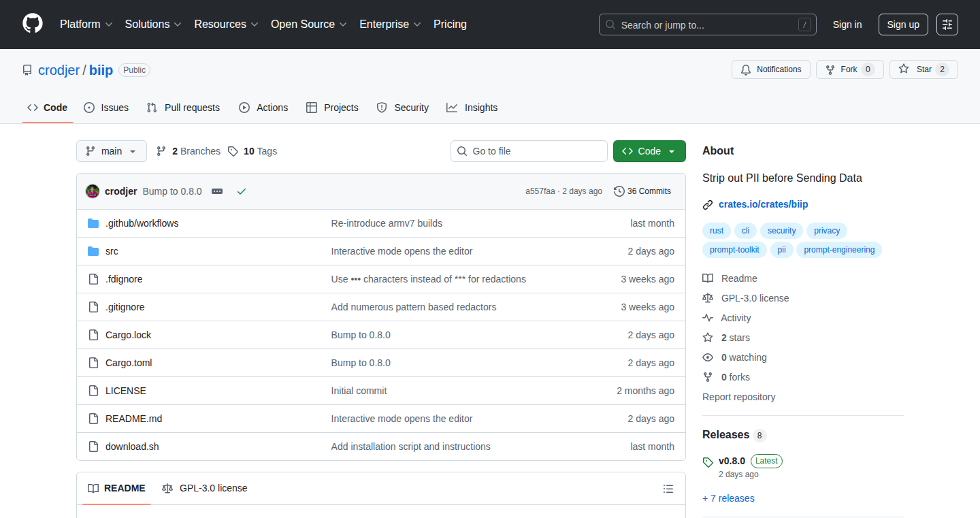Expand the Platform menu
980x518 pixels.
point(86,25)
